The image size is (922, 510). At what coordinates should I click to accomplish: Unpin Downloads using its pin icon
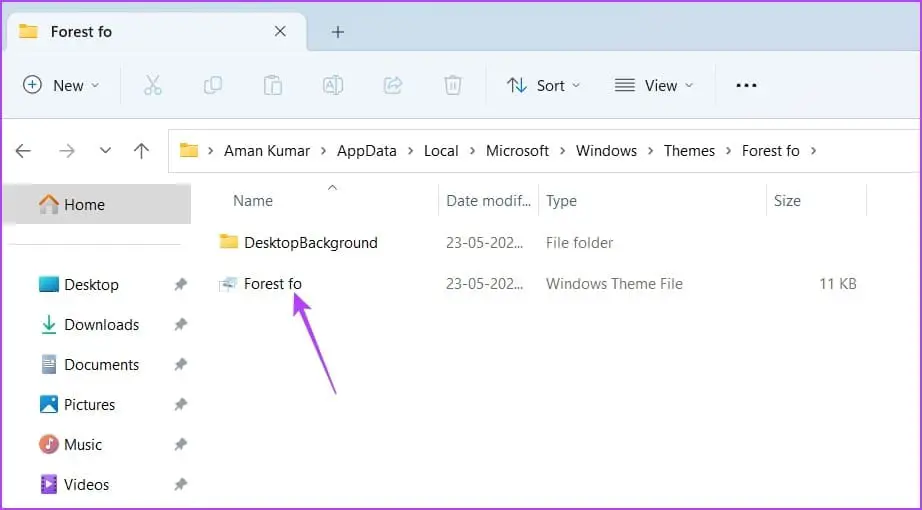[x=181, y=325]
